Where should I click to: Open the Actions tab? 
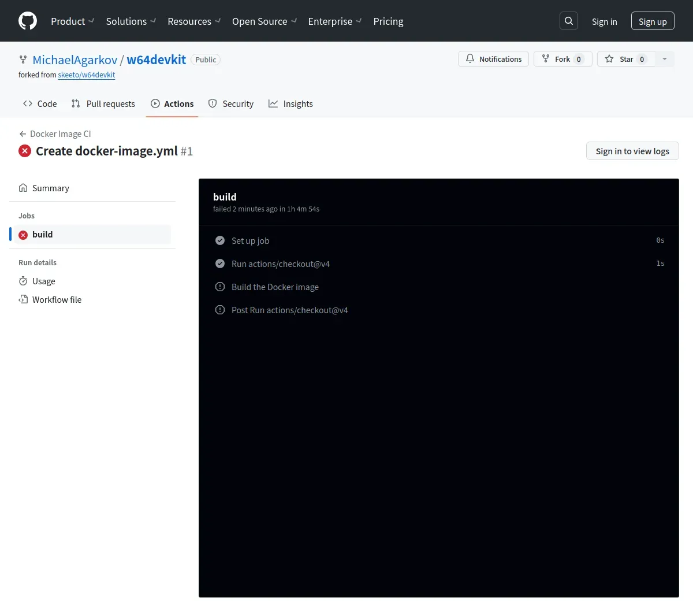tap(172, 104)
